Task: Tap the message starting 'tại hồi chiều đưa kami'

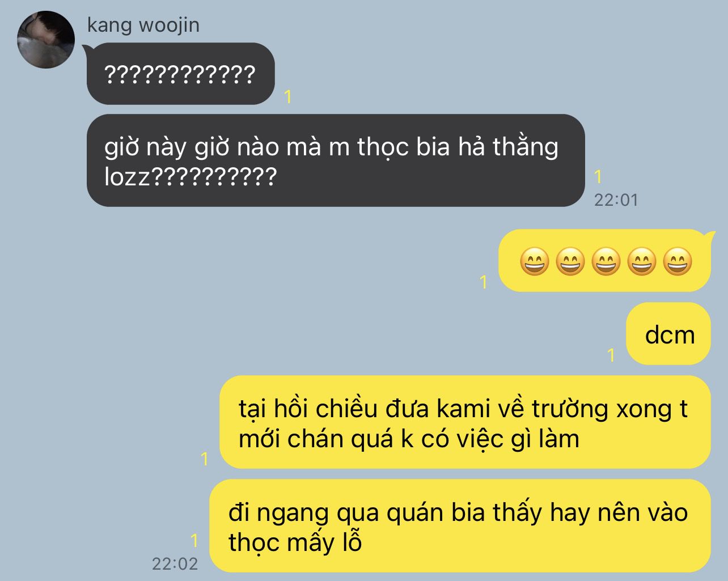Action: pyautogui.click(x=465, y=422)
